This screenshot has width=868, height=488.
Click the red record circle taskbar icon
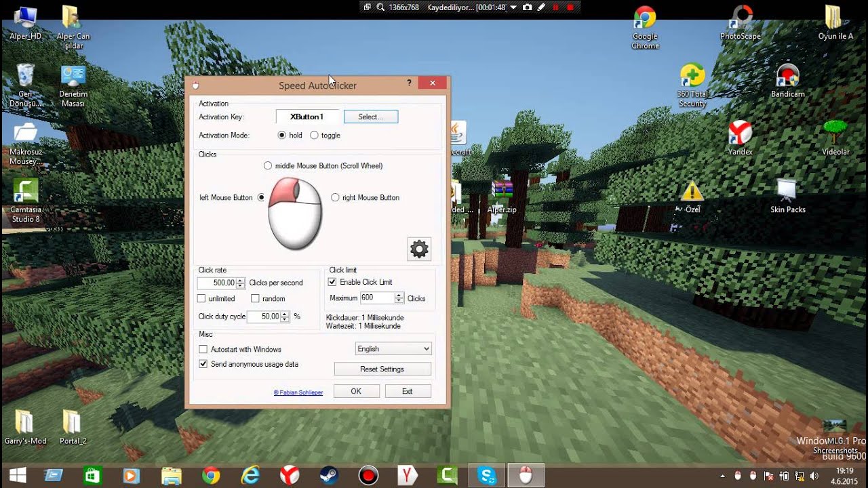368,476
